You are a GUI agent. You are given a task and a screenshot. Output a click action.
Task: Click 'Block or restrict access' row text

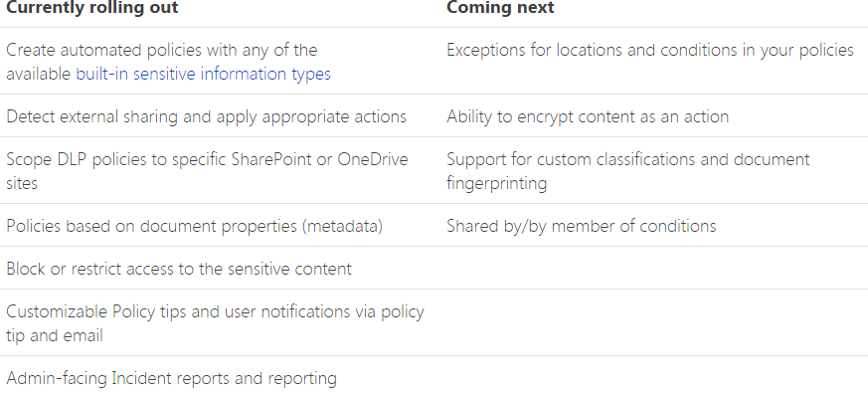tap(179, 269)
